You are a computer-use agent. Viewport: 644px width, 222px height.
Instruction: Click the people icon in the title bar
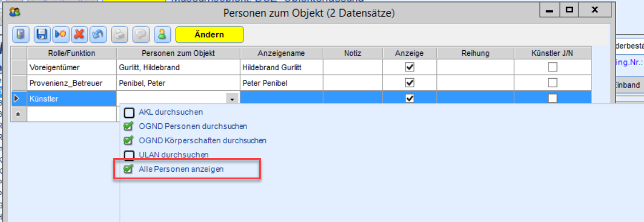pyautogui.click(x=15, y=13)
